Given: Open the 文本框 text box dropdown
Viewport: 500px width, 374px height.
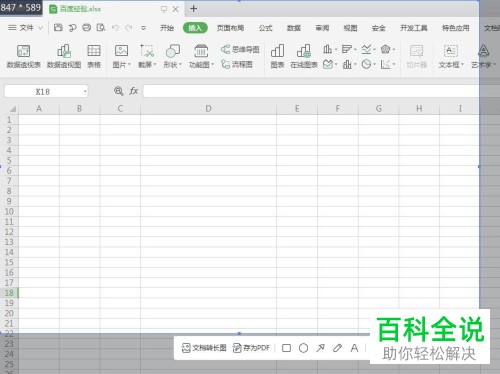Looking at the screenshot, I should pos(451,56).
